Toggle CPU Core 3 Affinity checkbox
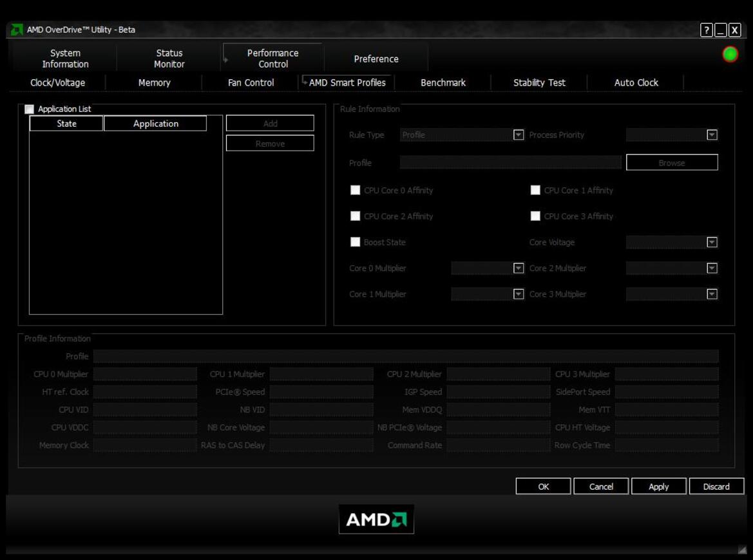This screenshot has height=560, width=753. point(535,216)
